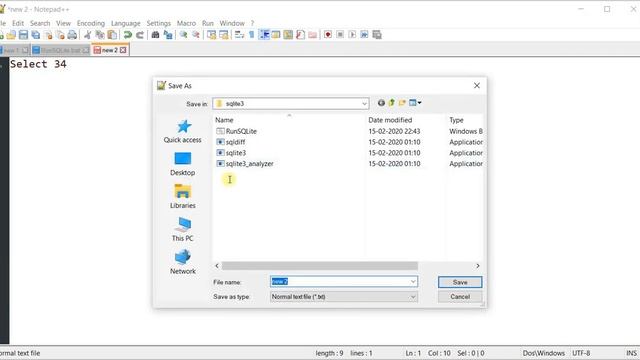Click the Zoom In magnifier icon
This screenshot has height=360, width=640.
coord(183,35)
